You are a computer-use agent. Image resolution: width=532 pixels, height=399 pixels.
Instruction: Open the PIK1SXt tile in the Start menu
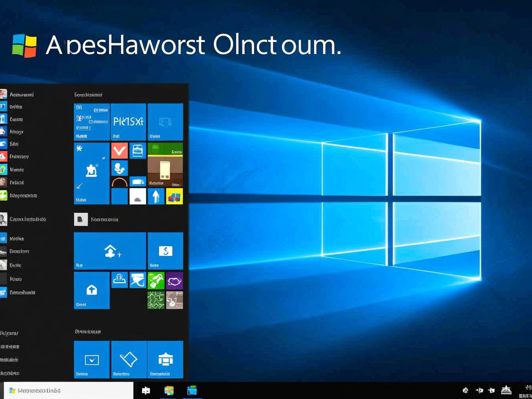tap(128, 121)
